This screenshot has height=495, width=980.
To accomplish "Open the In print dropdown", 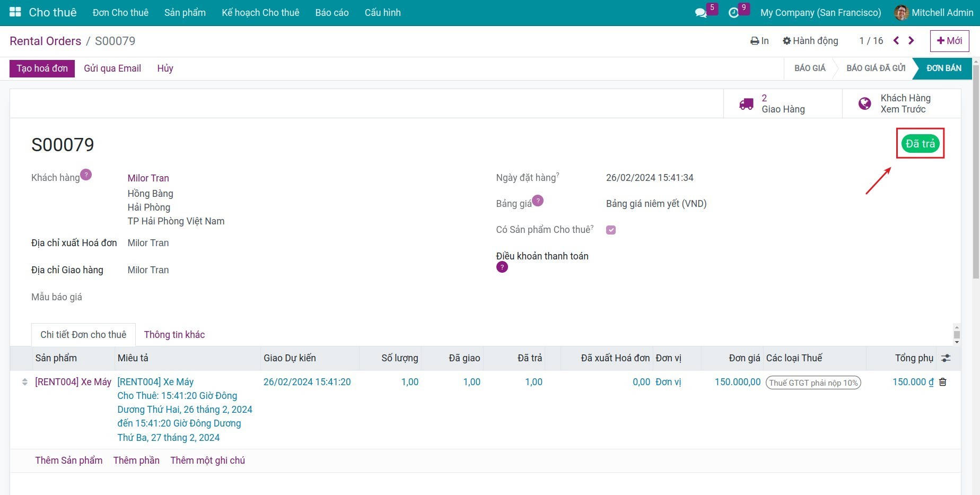I will (x=759, y=41).
